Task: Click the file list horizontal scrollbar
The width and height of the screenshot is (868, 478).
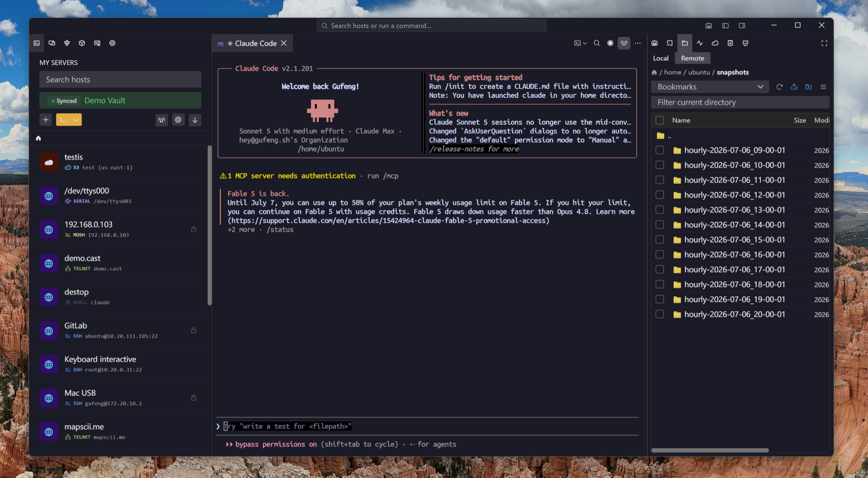Action: pyautogui.click(x=710, y=450)
